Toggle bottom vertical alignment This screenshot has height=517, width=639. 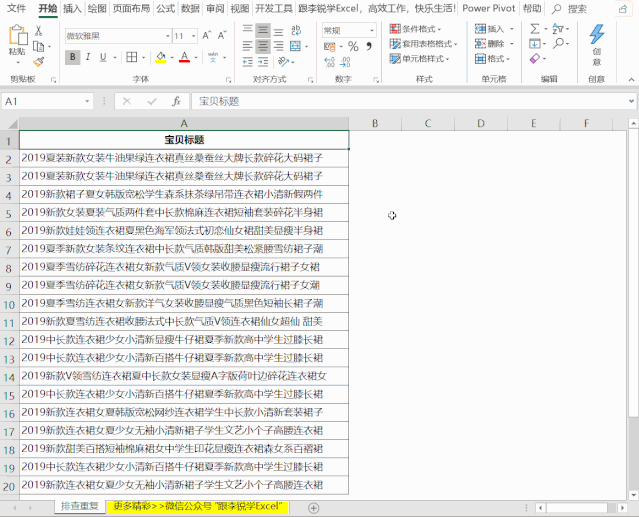tap(279, 32)
